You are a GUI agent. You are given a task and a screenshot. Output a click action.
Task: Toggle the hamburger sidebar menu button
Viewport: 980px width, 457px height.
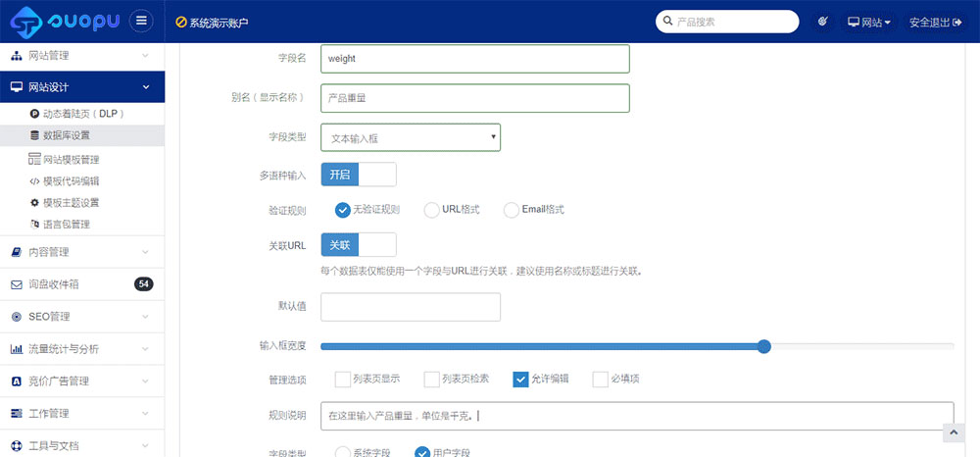point(141,22)
